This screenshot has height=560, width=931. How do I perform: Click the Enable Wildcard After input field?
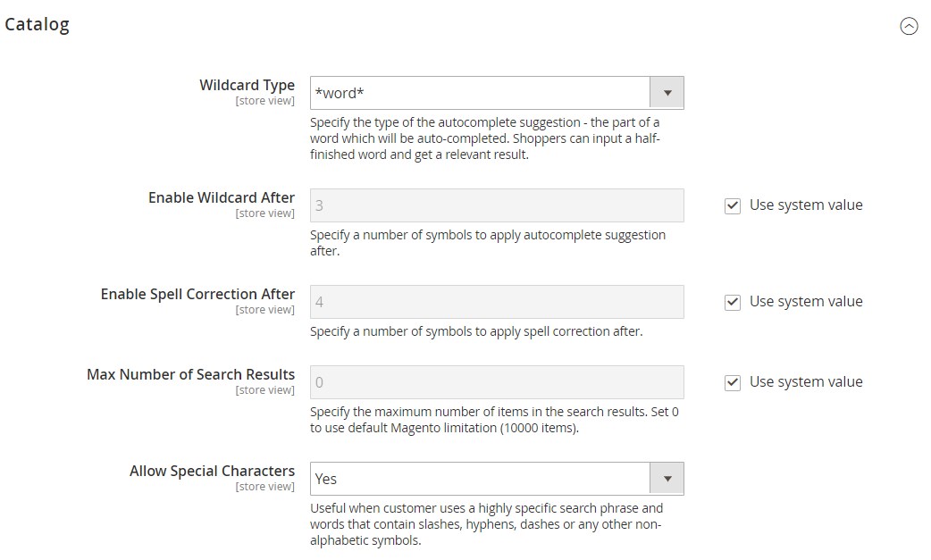[x=496, y=205]
